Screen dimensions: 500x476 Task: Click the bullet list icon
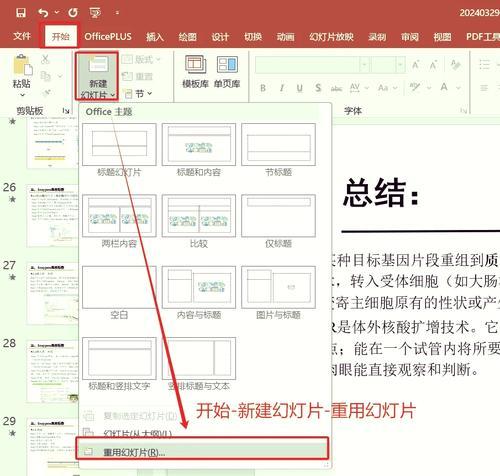(x=484, y=64)
